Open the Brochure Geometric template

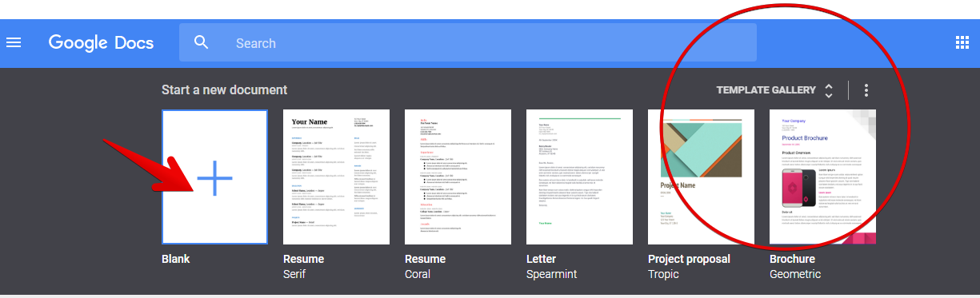pos(822,177)
